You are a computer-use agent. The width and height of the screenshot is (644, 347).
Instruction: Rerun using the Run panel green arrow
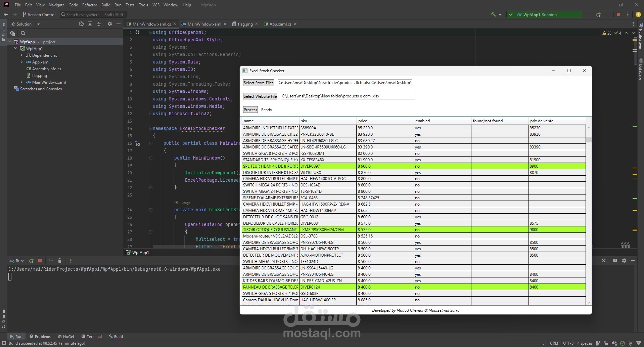coord(31,261)
